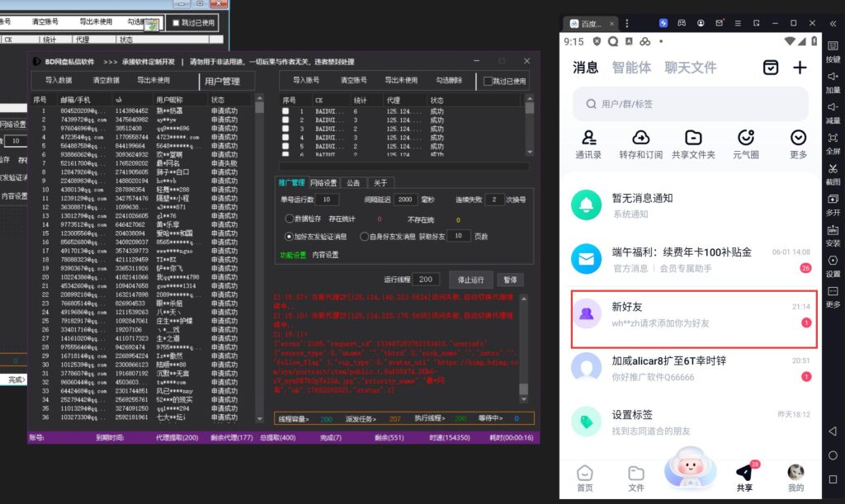Click the 用户/群/标签 search field
This screenshot has width=845, height=504.
point(689,104)
